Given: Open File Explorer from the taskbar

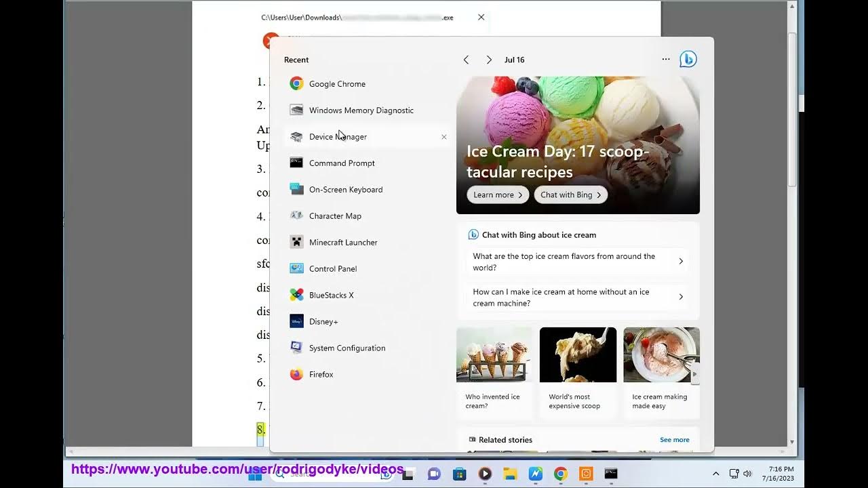Looking at the screenshot, I should [510, 474].
